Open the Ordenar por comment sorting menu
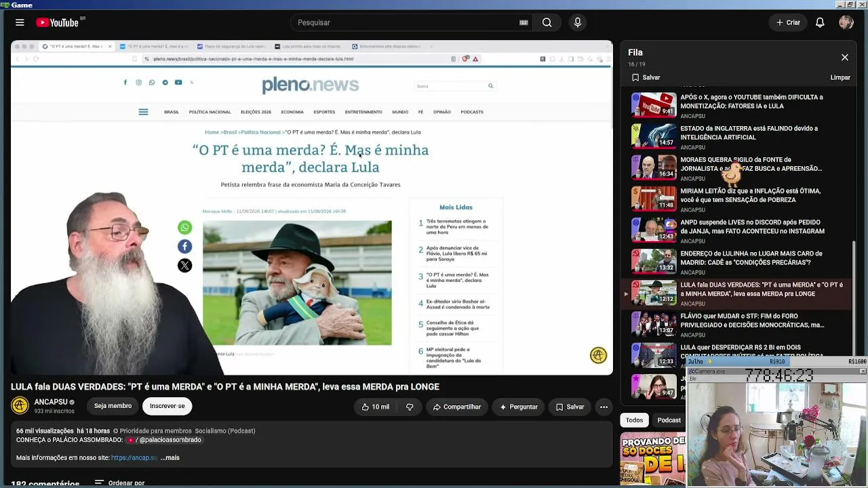This screenshot has height=488, width=868. click(x=119, y=483)
